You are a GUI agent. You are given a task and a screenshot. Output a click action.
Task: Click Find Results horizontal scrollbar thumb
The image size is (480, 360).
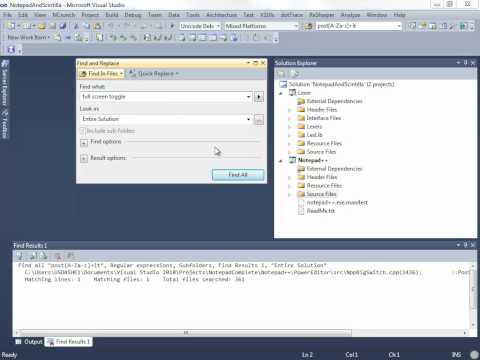pos(186,333)
